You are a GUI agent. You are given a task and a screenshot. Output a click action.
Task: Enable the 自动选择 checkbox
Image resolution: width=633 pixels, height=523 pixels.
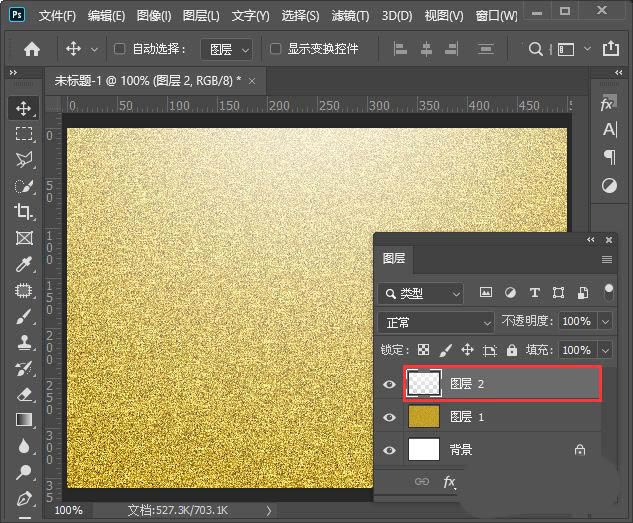119,49
